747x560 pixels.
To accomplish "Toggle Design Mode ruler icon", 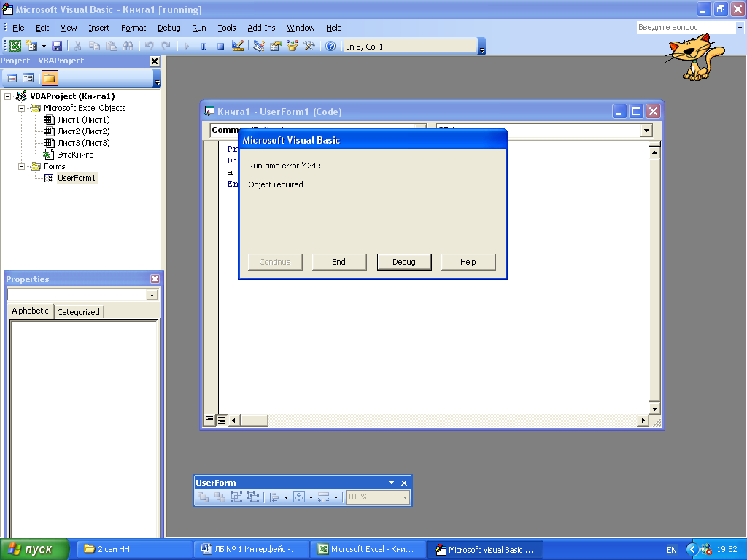I will (238, 46).
